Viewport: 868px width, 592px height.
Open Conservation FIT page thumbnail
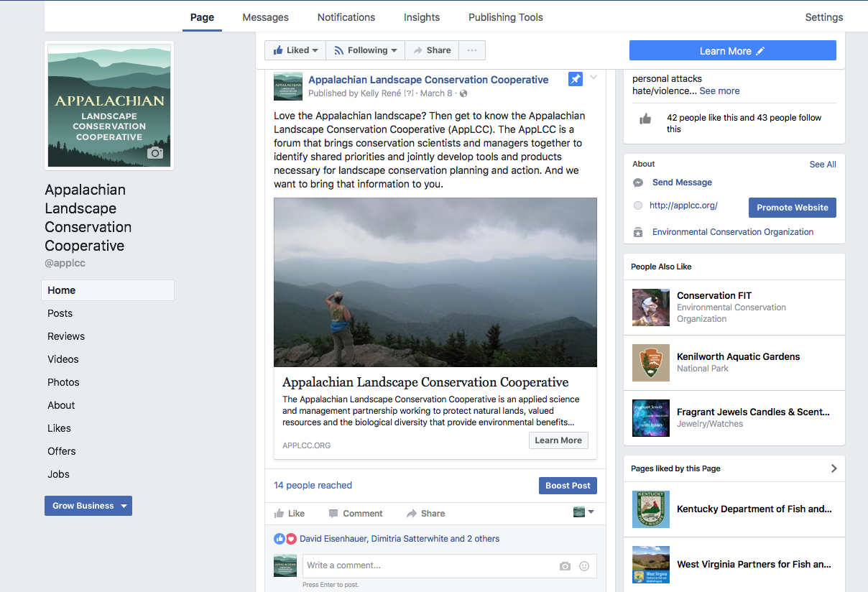651,307
